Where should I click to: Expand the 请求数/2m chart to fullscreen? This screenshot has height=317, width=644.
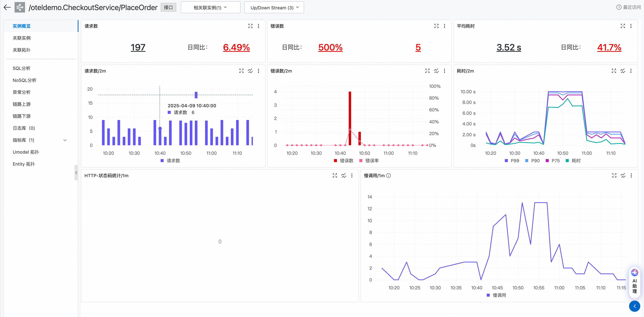[241, 71]
